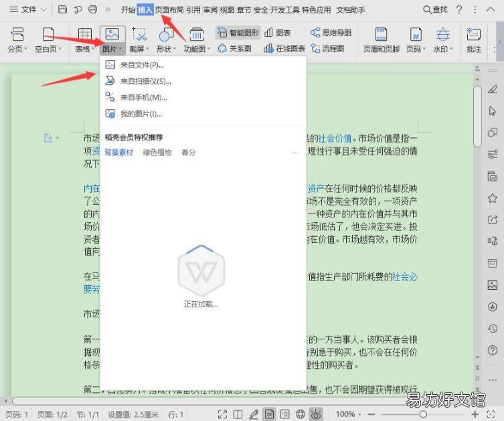
Task: Choose 来自文件(P) from picture menu
Action: (x=203, y=65)
